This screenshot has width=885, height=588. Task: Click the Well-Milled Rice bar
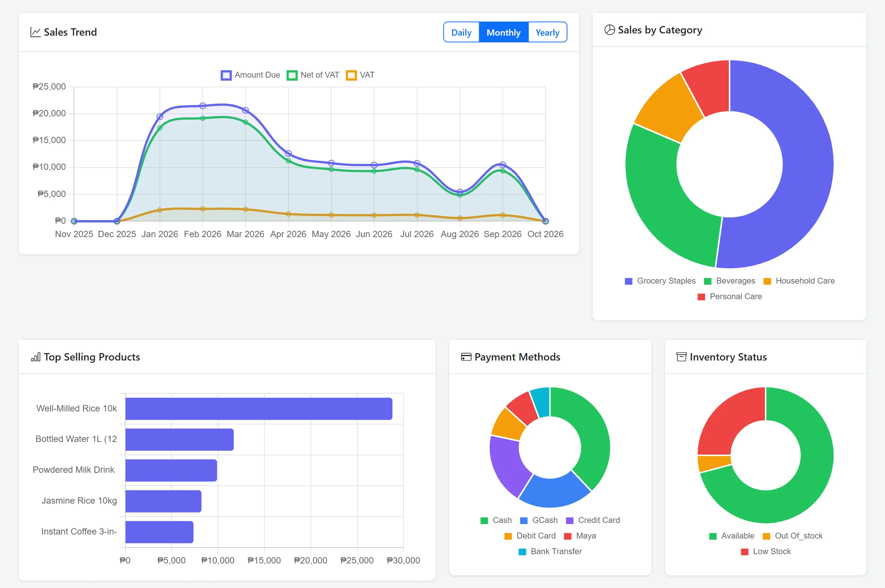click(259, 409)
